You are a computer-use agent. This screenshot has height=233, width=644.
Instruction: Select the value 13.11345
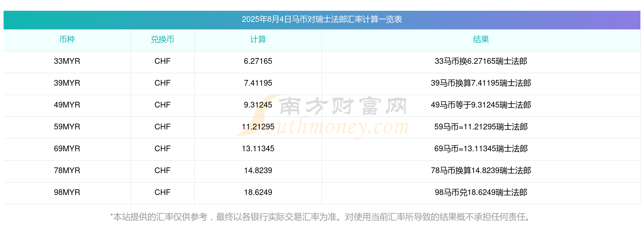pyautogui.click(x=258, y=149)
